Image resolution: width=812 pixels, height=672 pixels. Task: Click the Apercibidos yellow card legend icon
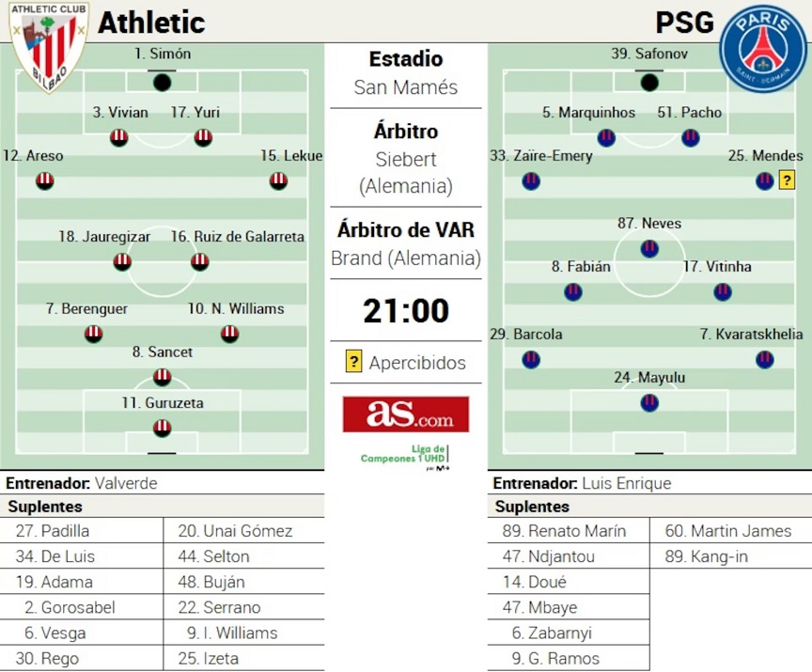(353, 362)
